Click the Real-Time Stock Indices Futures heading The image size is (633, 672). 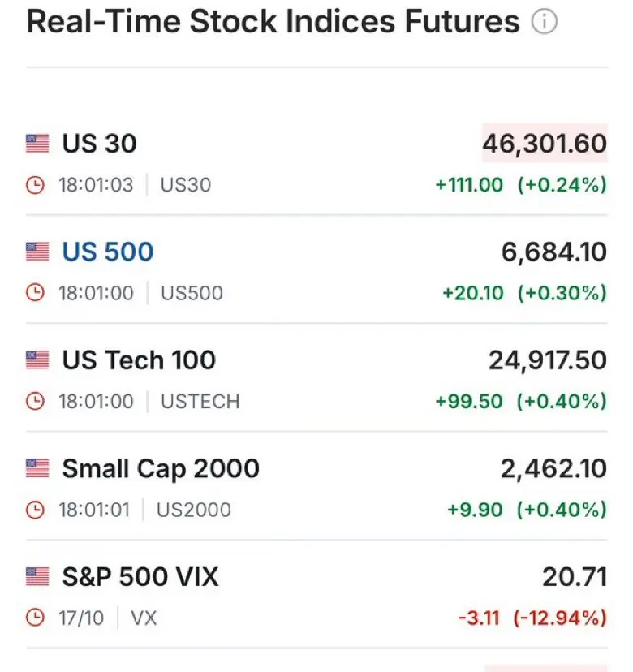coord(273,23)
